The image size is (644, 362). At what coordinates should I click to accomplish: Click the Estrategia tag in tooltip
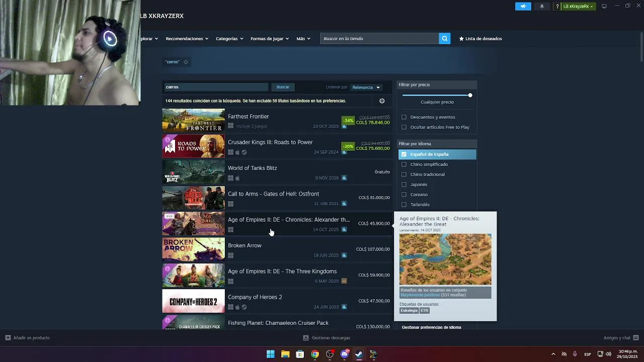(x=409, y=311)
